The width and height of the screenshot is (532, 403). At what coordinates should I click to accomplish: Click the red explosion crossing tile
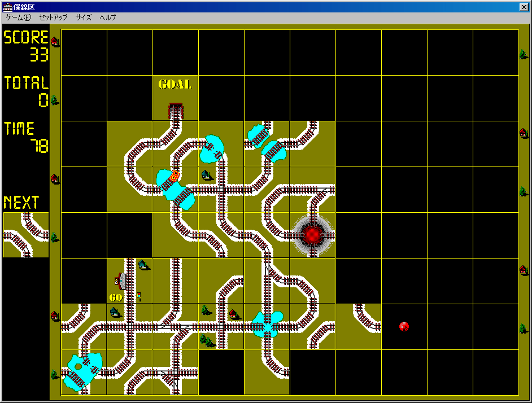coord(312,235)
